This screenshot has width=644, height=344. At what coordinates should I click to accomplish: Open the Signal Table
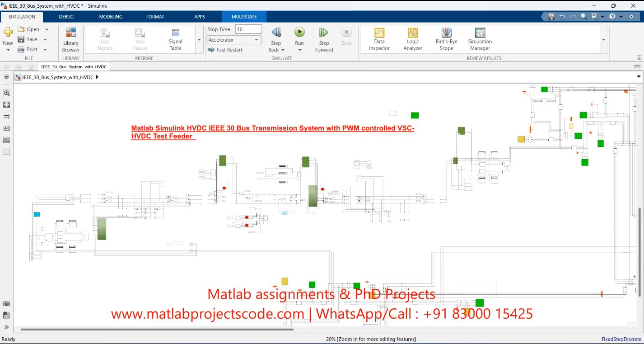click(175, 40)
